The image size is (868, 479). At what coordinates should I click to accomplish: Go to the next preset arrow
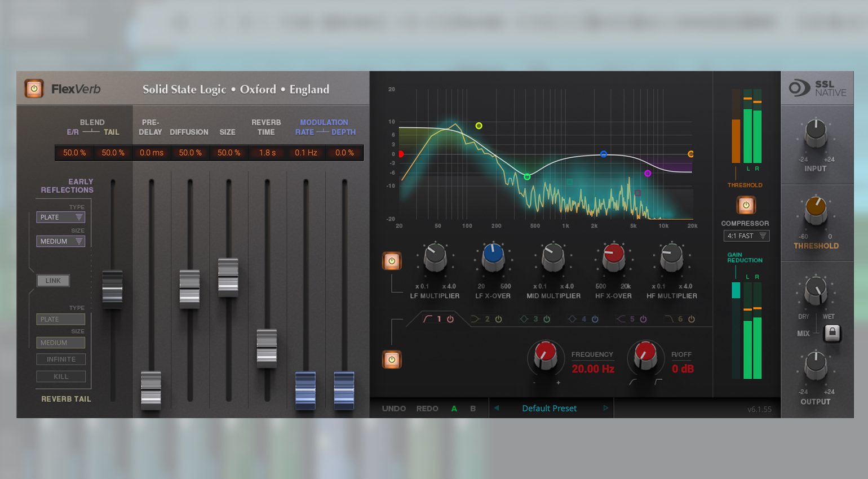click(x=606, y=408)
